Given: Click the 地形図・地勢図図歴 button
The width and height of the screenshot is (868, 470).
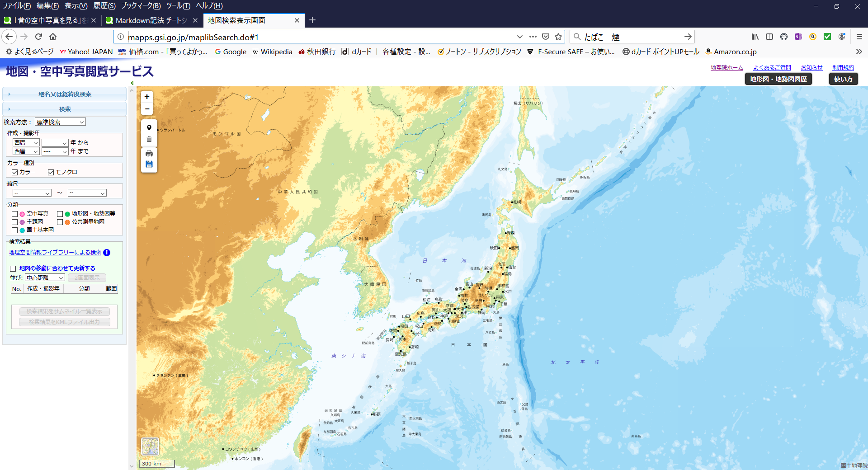Looking at the screenshot, I should click(778, 79).
